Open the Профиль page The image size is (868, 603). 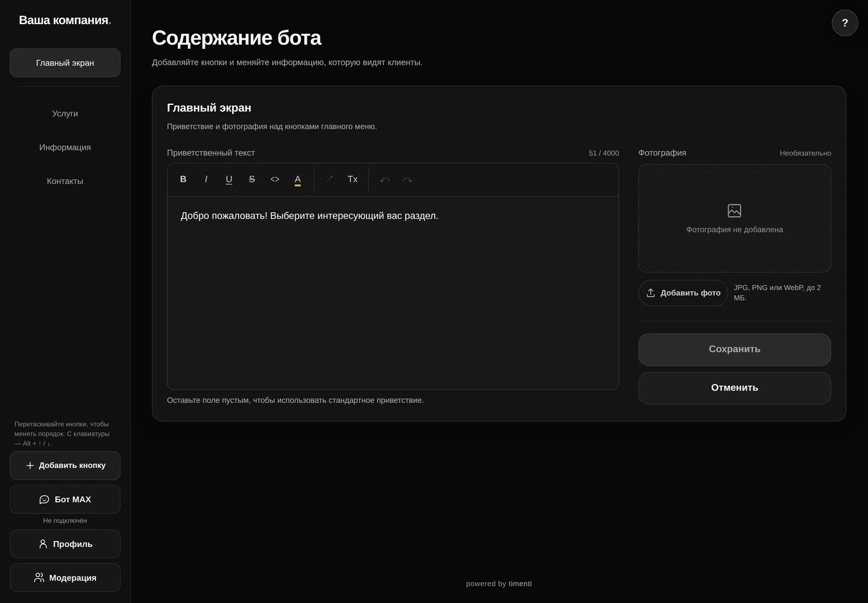pyautogui.click(x=65, y=544)
